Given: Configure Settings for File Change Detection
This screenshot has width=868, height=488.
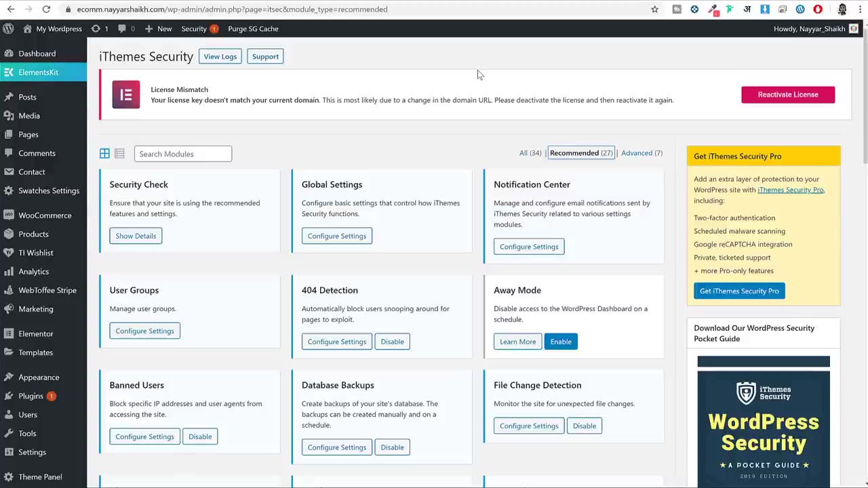Looking at the screenshot, I should point(529,426).
